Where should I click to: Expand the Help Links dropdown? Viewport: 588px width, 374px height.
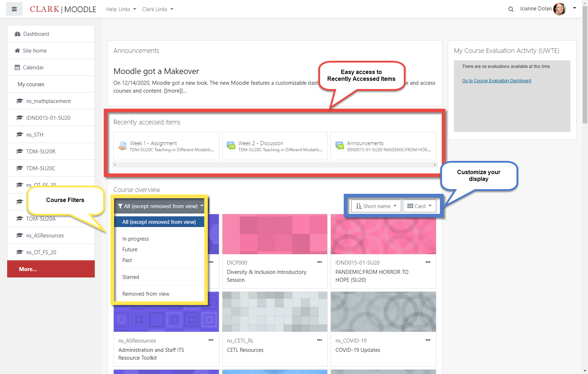click(121, 9)
